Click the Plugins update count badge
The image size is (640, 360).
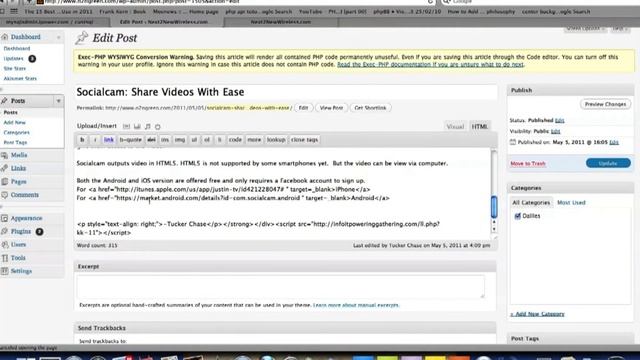pos(39,231)
